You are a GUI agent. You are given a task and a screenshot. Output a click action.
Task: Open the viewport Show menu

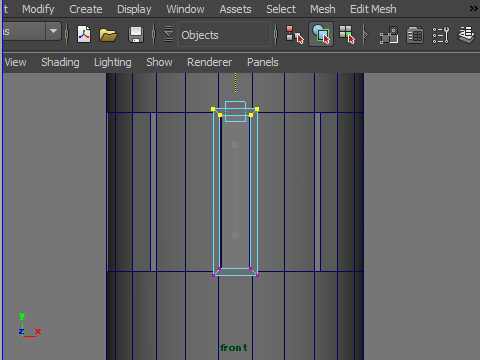click(159, 62)
